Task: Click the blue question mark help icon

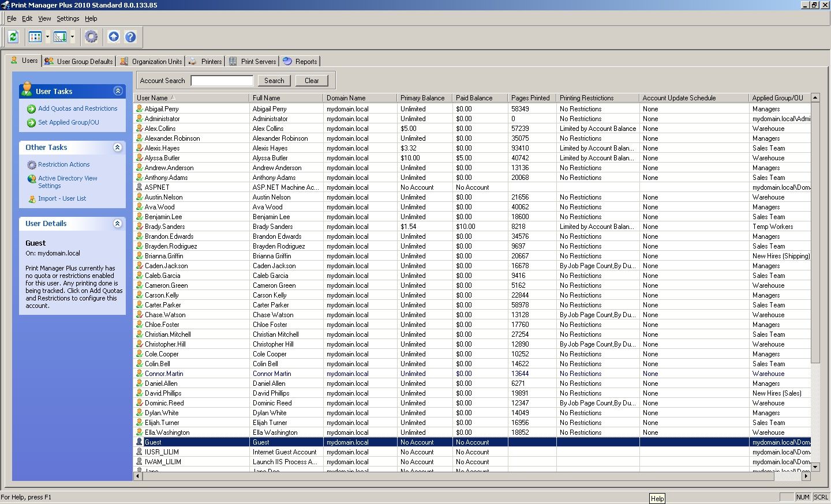Action: tap(130, 37)
